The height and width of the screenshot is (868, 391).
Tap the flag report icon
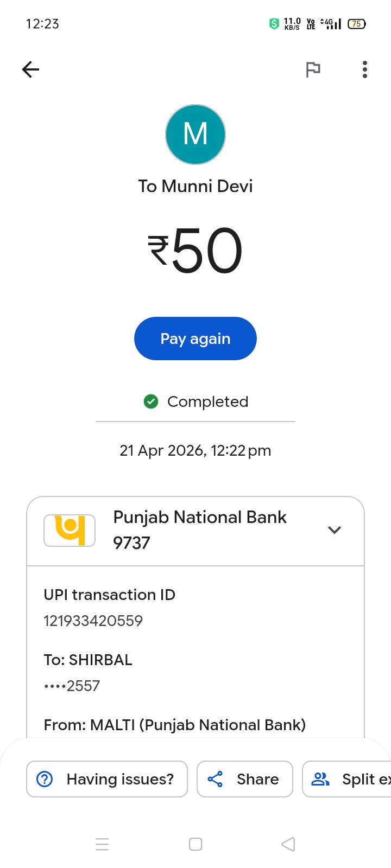click(313, 69)
